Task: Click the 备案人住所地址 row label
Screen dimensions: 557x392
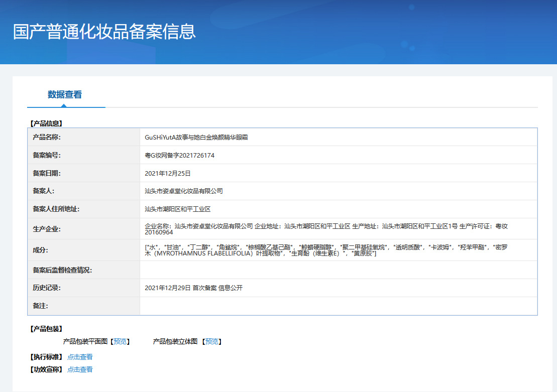Action: pyautogui.click(x=56, y=209)
